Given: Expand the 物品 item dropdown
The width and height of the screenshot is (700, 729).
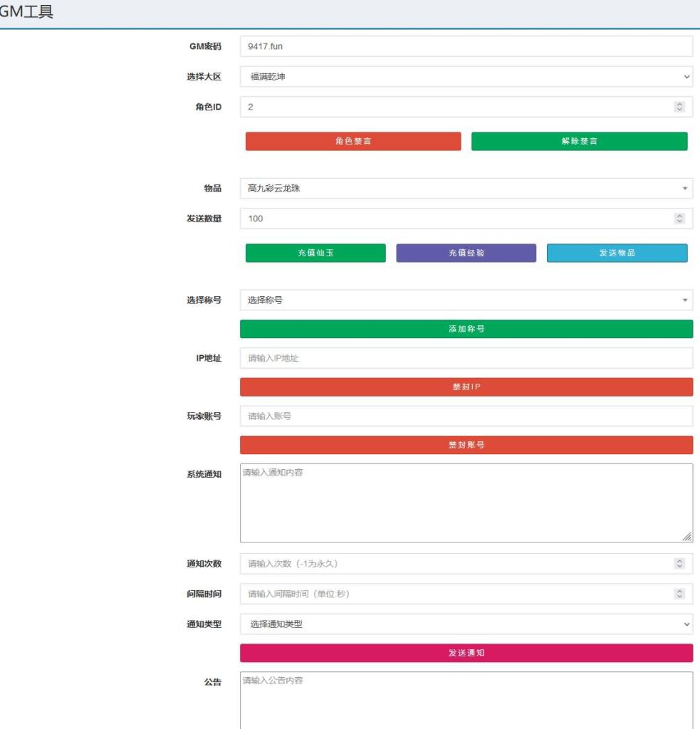Looking at the screenshot, I should pos(466,189).
